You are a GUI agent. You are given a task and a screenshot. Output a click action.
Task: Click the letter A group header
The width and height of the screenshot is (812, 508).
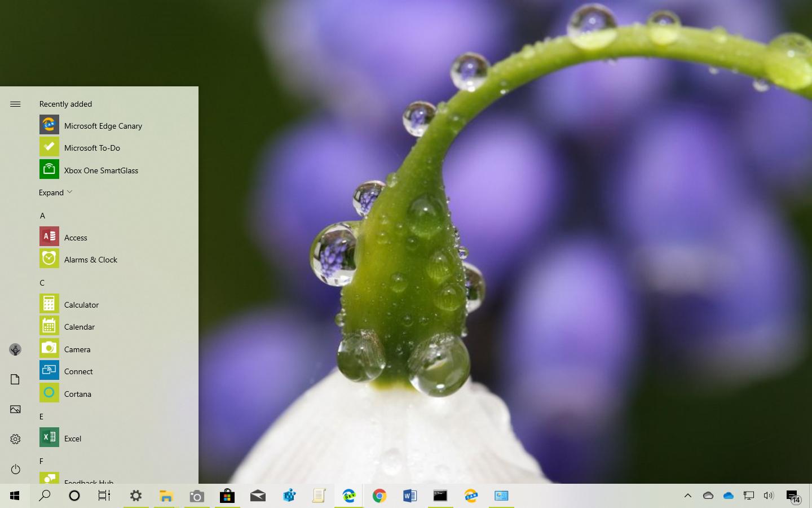42,216
